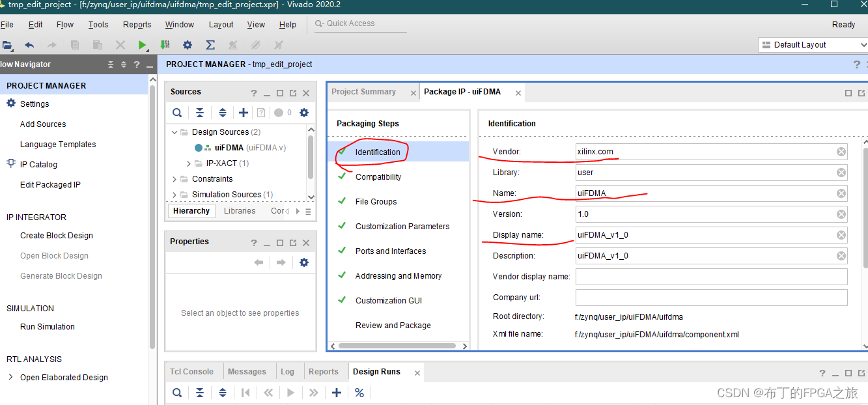This screenshot has height=405, width=868.
Task: Open Properties panel settings gear
Action: click(x=304, y=262)
